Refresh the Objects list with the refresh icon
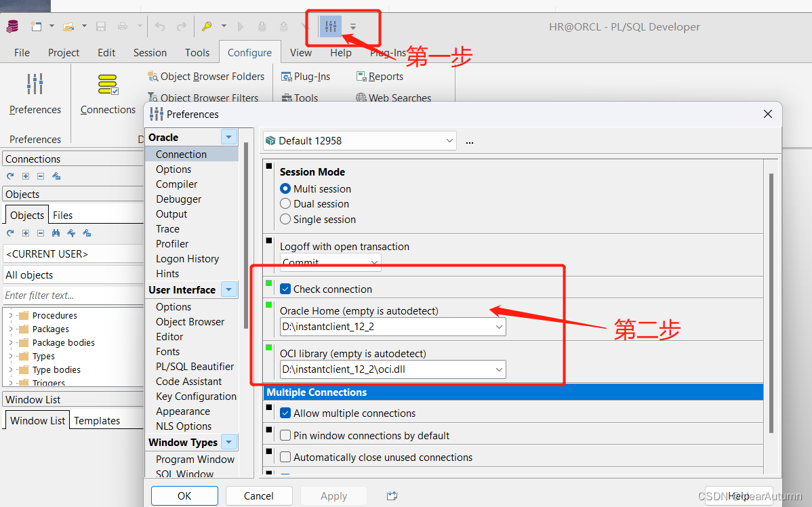Image resolution: width=812 pixels, height=507 pixels. tap(9, 233)
